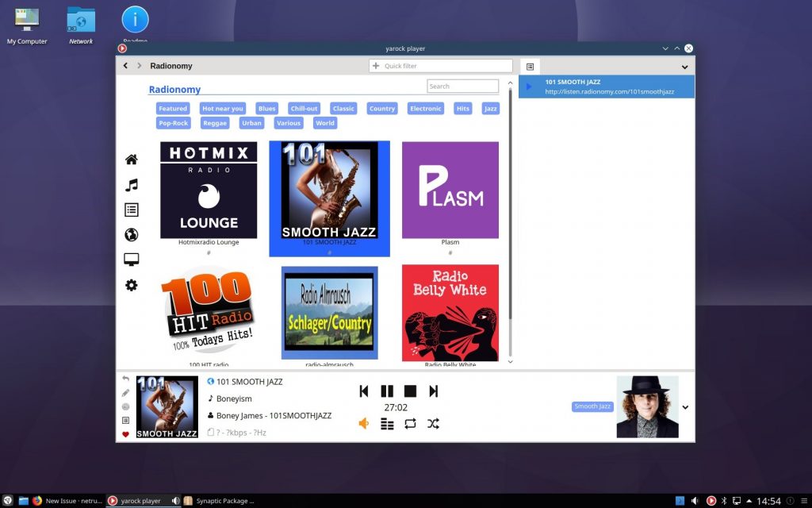
Task: Stop playback with the stop button
Action: pos(410,391)
